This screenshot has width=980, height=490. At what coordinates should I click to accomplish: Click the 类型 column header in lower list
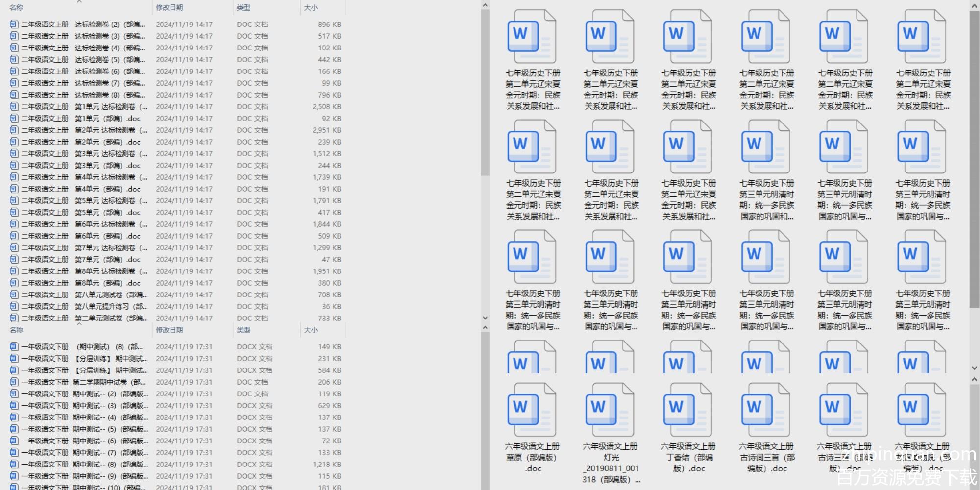pyautogui.click(x=244, y=330)
